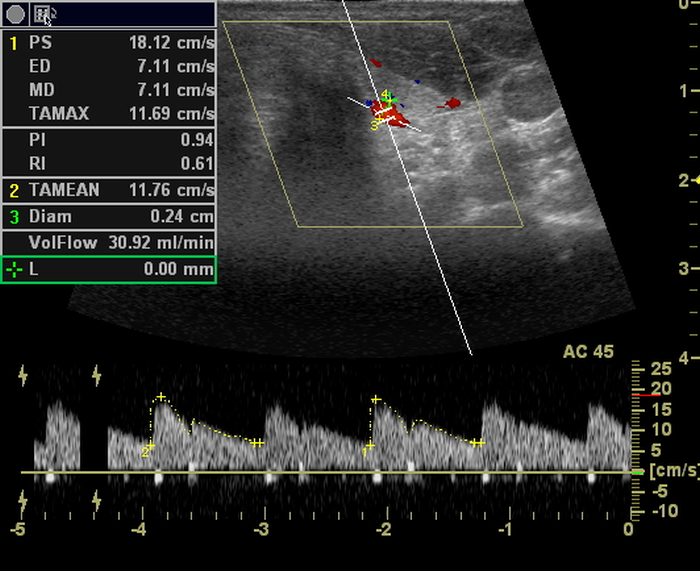
Task: Click the TAMAX 11.69 cm/s value
Action: (170, 114)
